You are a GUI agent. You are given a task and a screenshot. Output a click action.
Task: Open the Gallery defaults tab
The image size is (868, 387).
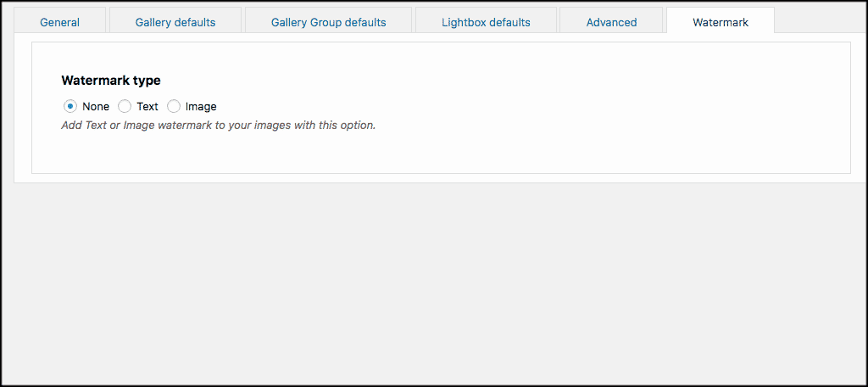(175, 22)
